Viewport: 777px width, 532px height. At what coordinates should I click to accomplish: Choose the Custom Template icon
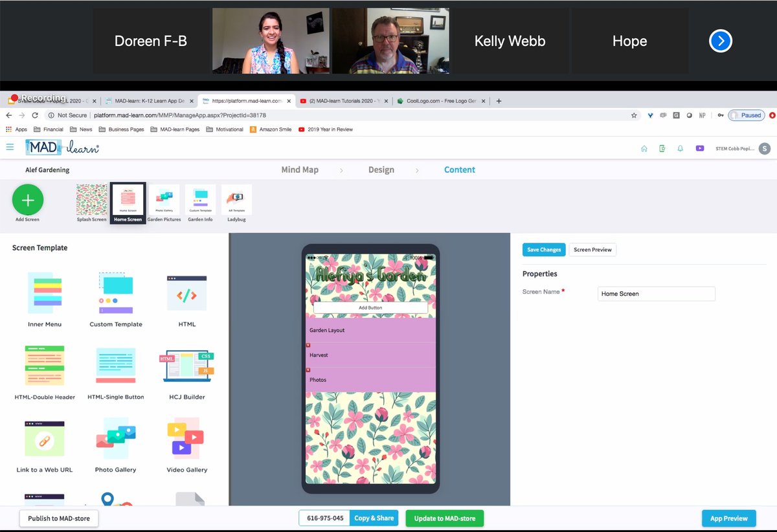pos(116,293)
